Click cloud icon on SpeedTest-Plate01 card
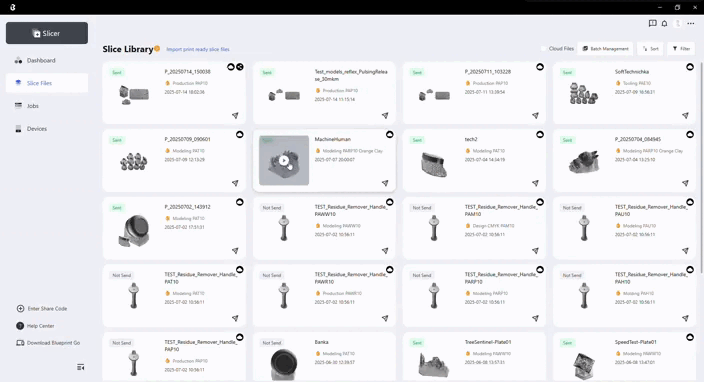The width and height of the screenshot is (704, 382). pyautogui.click(x=690, y=337)
